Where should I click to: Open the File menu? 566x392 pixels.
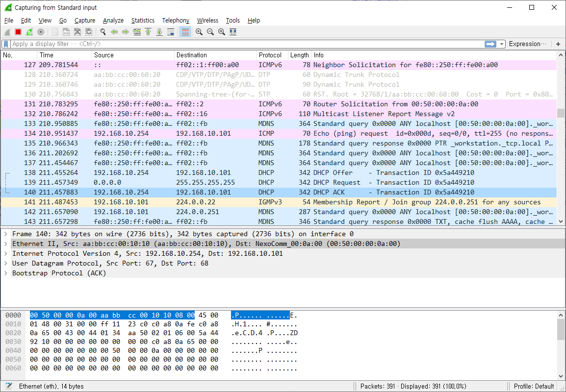[9, 21]
